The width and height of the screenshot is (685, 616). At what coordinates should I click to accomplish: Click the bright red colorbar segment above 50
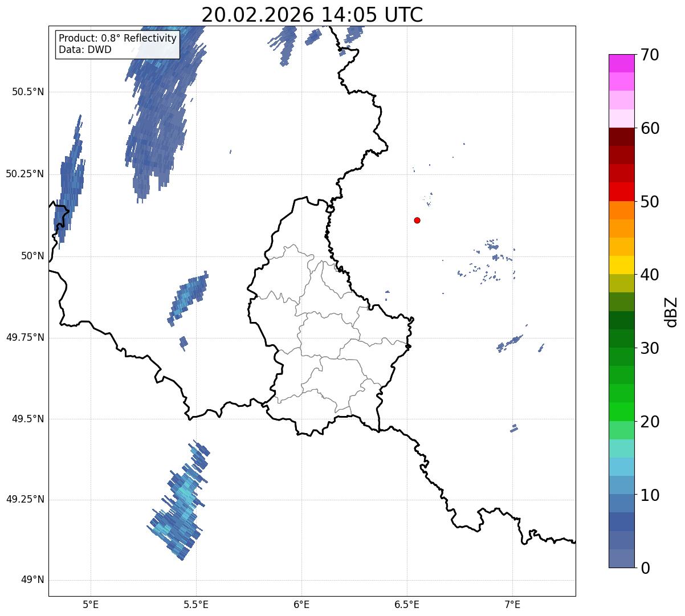[621, 192]
